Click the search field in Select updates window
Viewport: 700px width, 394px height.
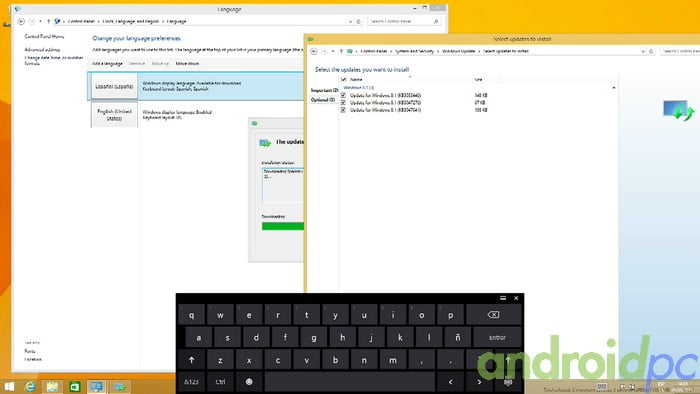click(x=680, y=51)
